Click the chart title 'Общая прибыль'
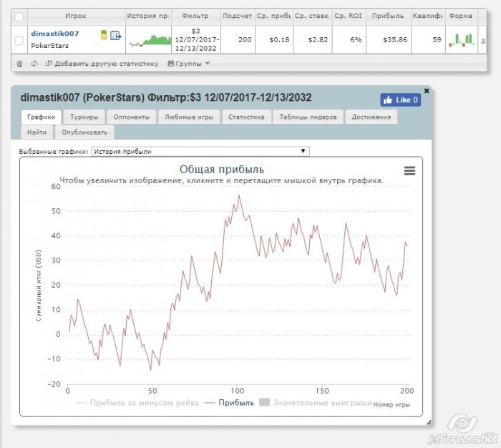 point(222,169)
